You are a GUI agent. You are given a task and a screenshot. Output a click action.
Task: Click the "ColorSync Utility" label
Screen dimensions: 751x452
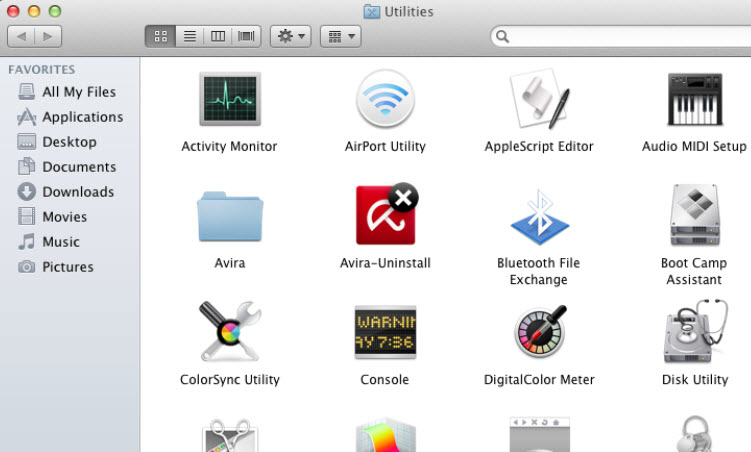[230, 380]
